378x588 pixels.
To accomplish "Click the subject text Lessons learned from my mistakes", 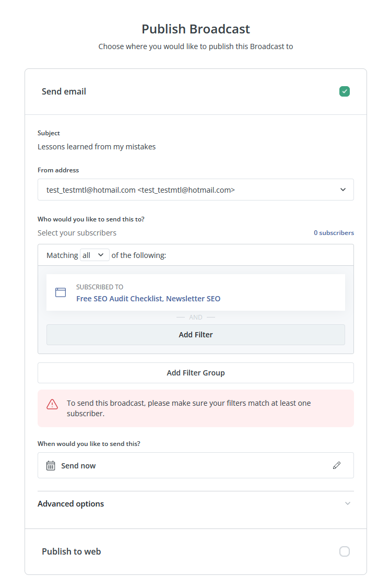I will point(97,147).
